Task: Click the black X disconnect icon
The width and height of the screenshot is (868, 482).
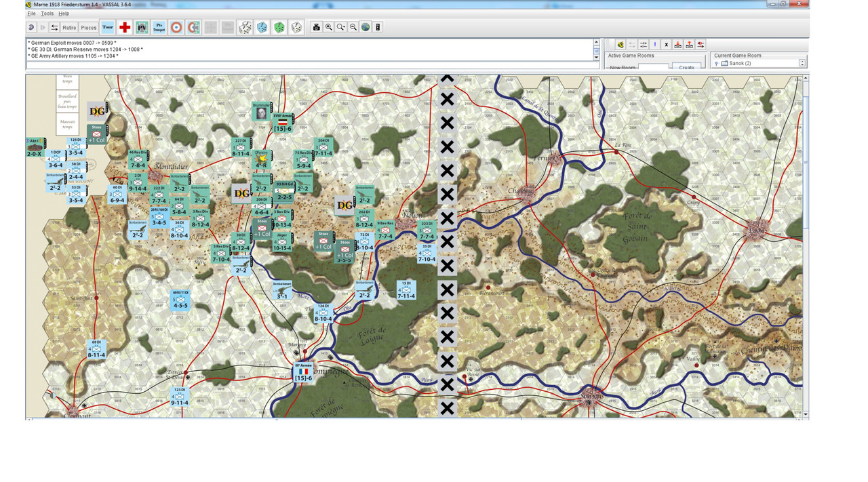Action: [x=667, y=45]
